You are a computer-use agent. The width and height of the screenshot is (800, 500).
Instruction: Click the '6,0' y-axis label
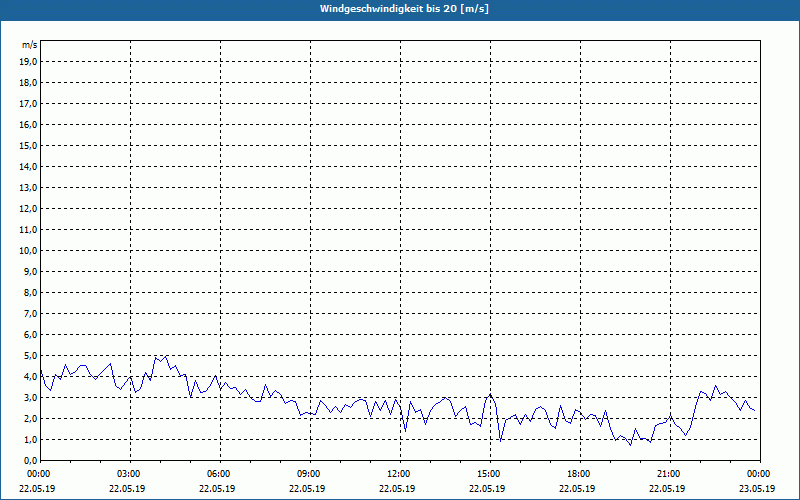pos(30,335)
